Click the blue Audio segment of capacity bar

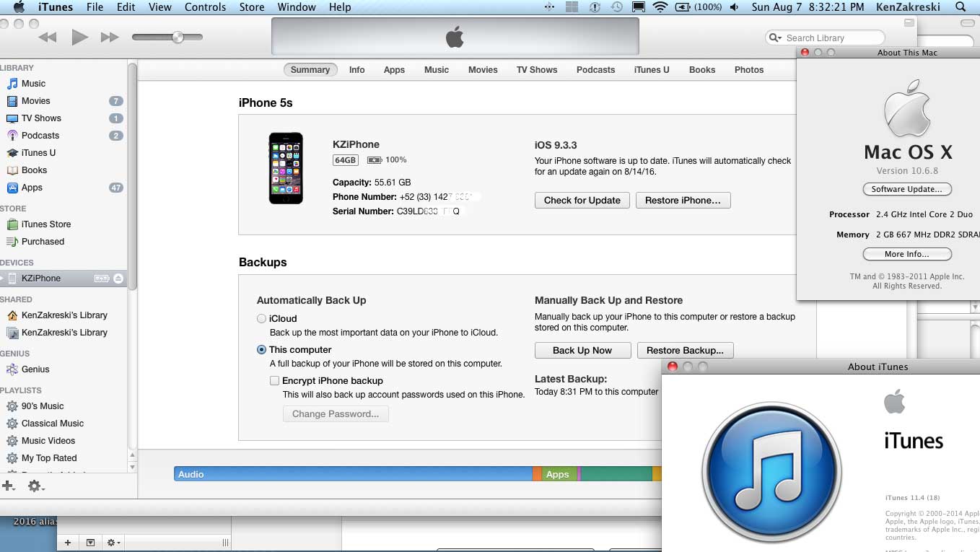354,474
